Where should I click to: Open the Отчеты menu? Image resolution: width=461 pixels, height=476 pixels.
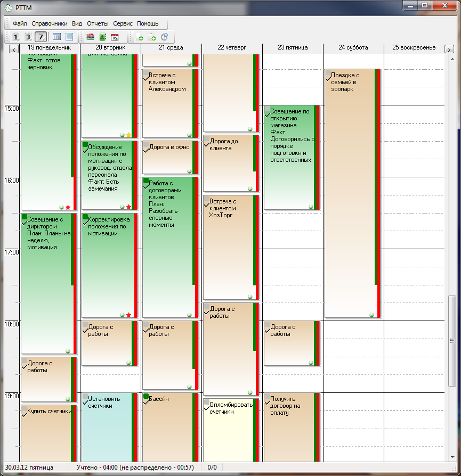click(98, 23)
